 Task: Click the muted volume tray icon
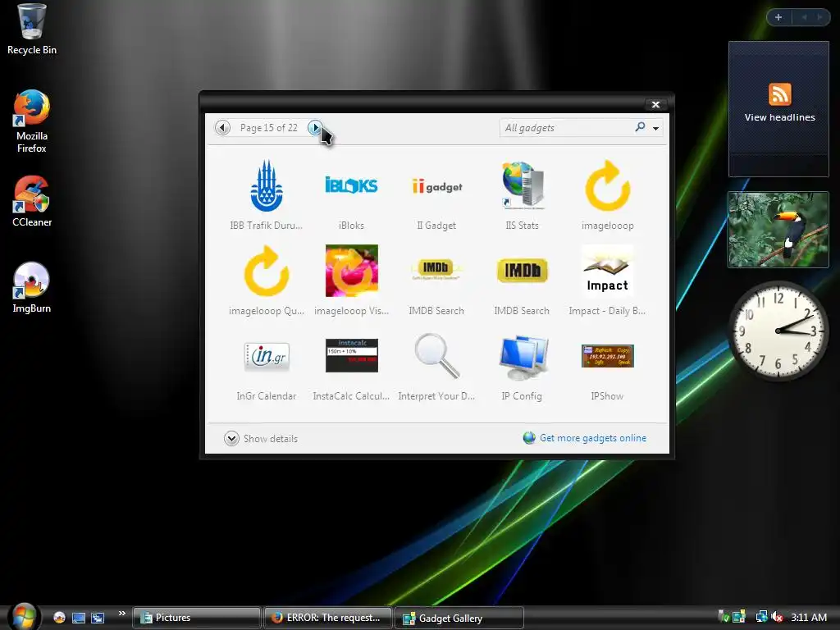coord(778,617)
